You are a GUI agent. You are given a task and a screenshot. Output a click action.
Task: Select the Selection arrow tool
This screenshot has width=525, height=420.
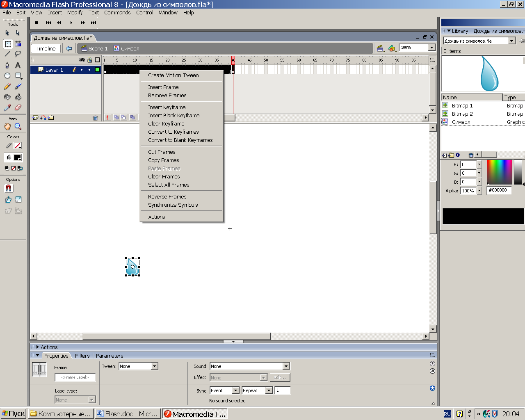(x=7, y=33)
